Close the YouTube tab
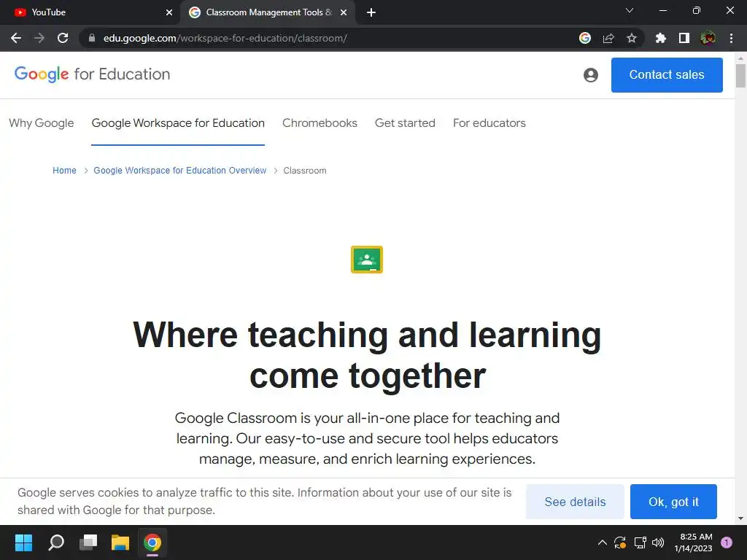This screenshot has height=560, width=747. tap(169, 12)
